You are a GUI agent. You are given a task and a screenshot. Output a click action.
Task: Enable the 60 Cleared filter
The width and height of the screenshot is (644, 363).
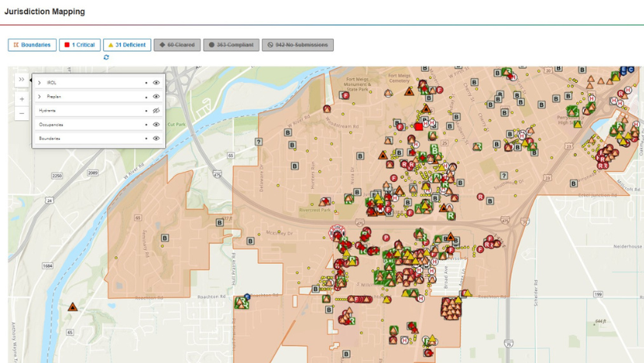pos(177,44)
